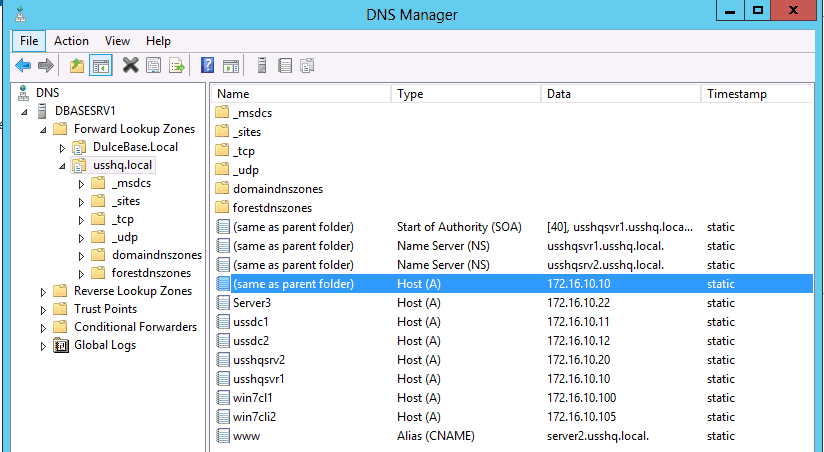Select the DulceBase.Local zone label
824x452 pixels.
pos(135,147)
